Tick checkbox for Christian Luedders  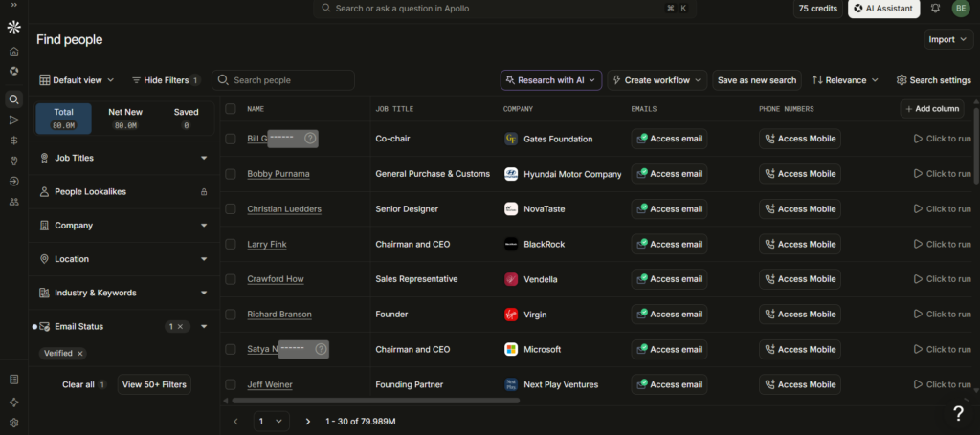[231, 208]
